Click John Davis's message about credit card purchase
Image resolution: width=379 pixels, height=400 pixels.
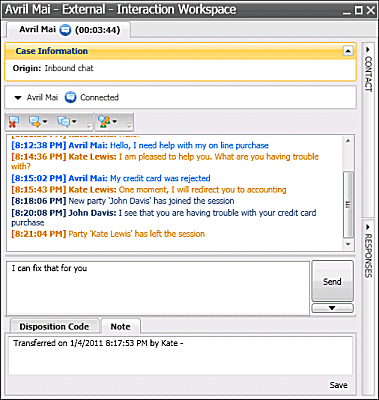[x=164, y=217]
